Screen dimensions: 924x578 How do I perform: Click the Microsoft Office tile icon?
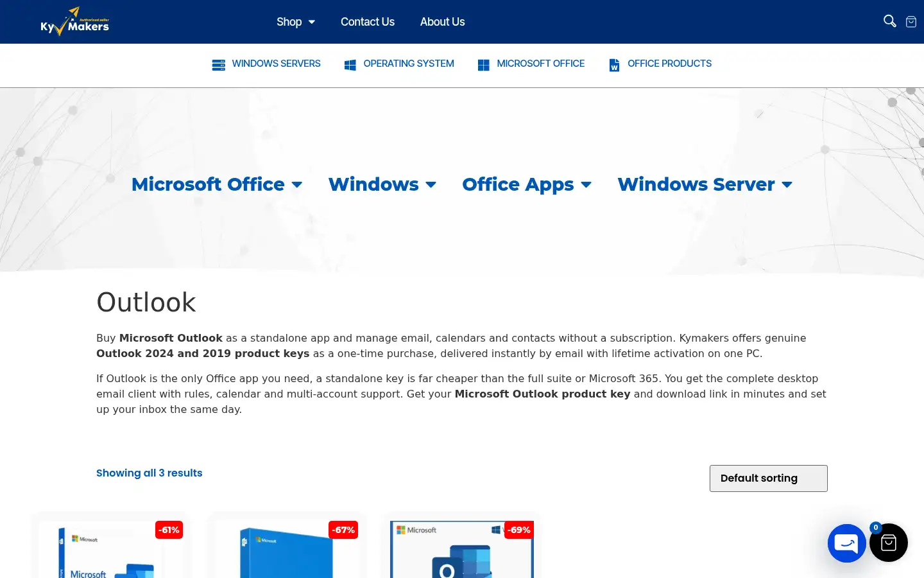484,65
